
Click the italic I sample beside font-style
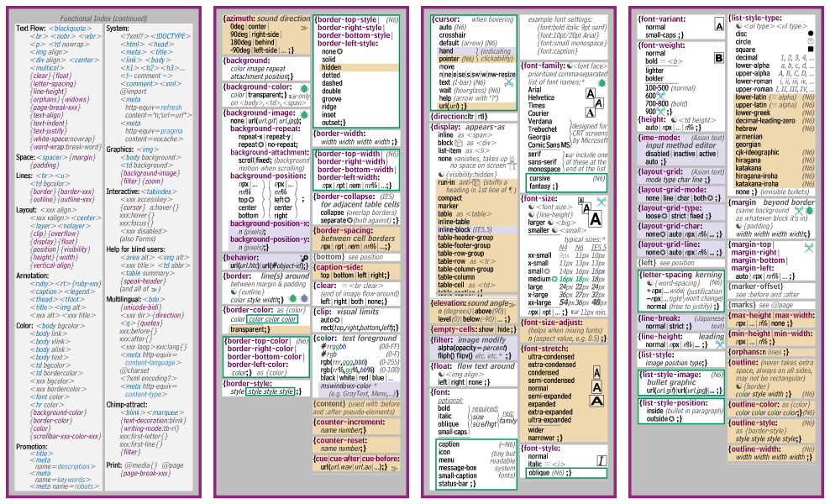point(601,460)
